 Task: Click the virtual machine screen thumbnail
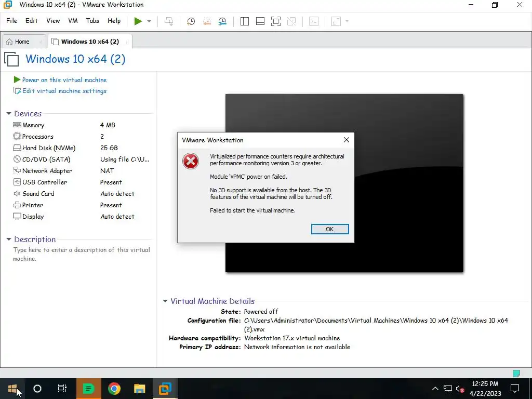click(x=344, y=183)
